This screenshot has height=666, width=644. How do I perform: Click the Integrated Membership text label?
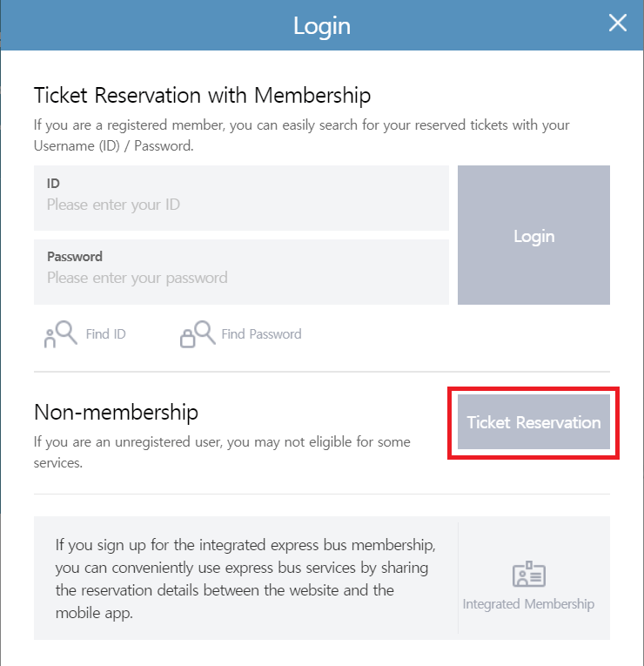coord(528,604)
